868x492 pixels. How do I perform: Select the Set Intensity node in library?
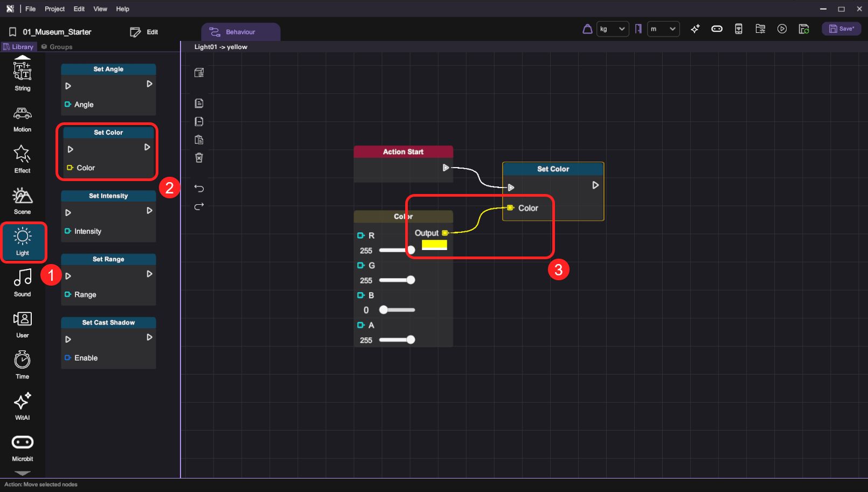(108, 216)
